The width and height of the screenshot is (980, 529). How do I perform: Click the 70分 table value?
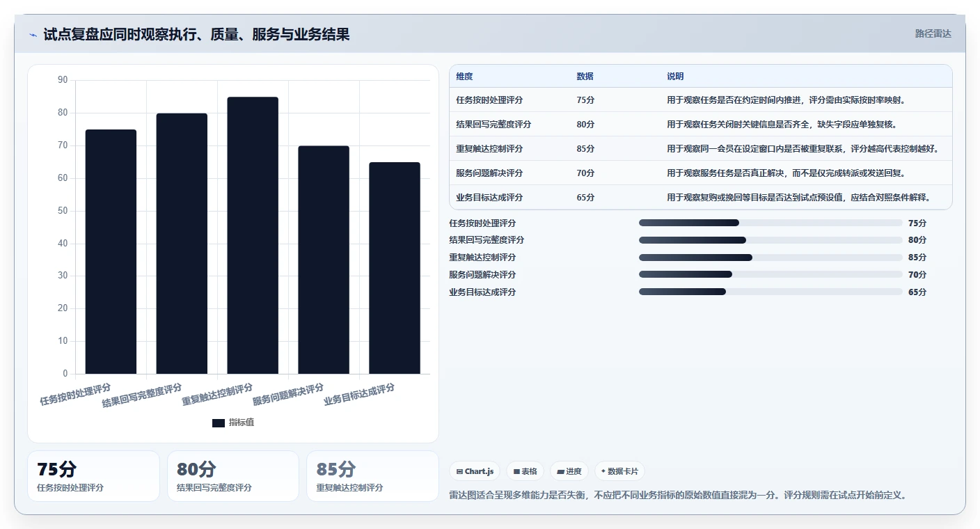click(x=585, y=173)
